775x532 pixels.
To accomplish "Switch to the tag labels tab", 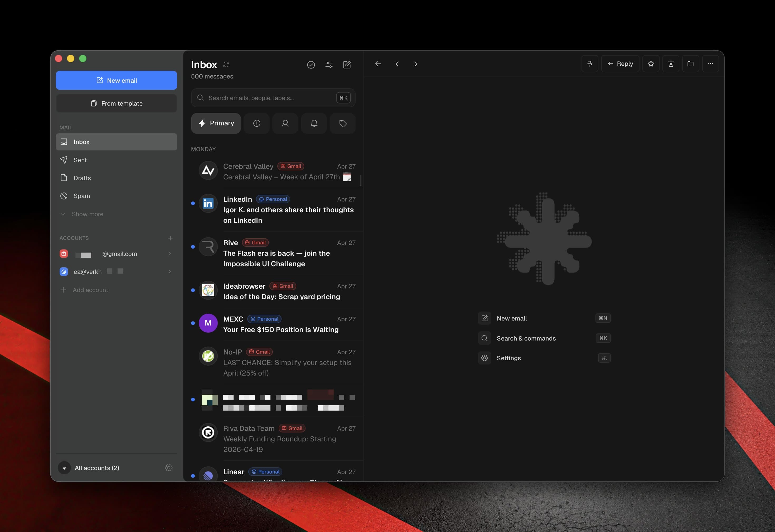I will pyautogui.click(x=343, y=123).
